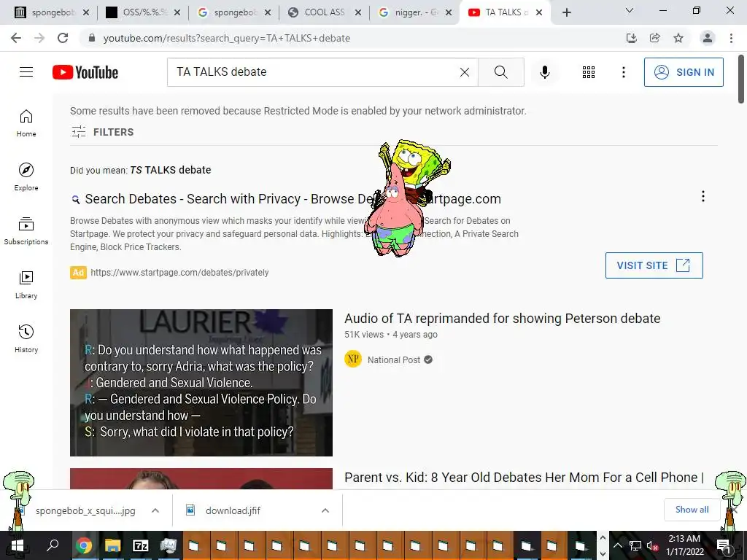Open the Startpage ad options menu
The height and width of the screenshot is (560, 747).
click(703, 196)
